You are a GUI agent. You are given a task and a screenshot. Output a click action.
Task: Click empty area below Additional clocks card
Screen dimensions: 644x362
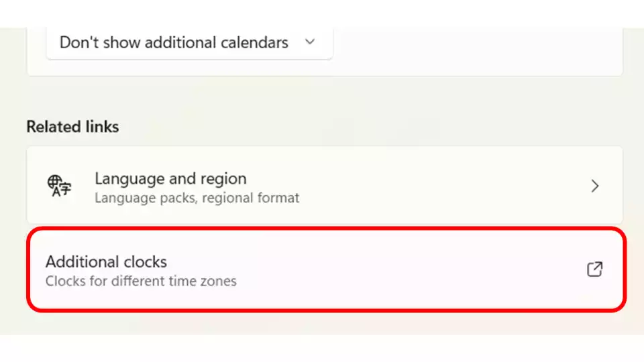click(325, 323)
